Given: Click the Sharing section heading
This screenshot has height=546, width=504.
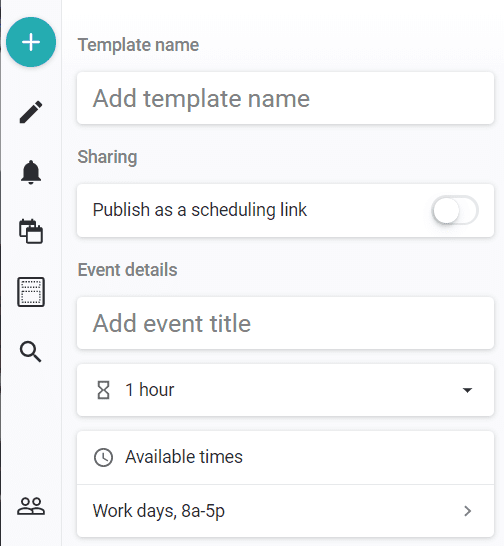Looking at the screenshot, I should coord(107,157).
